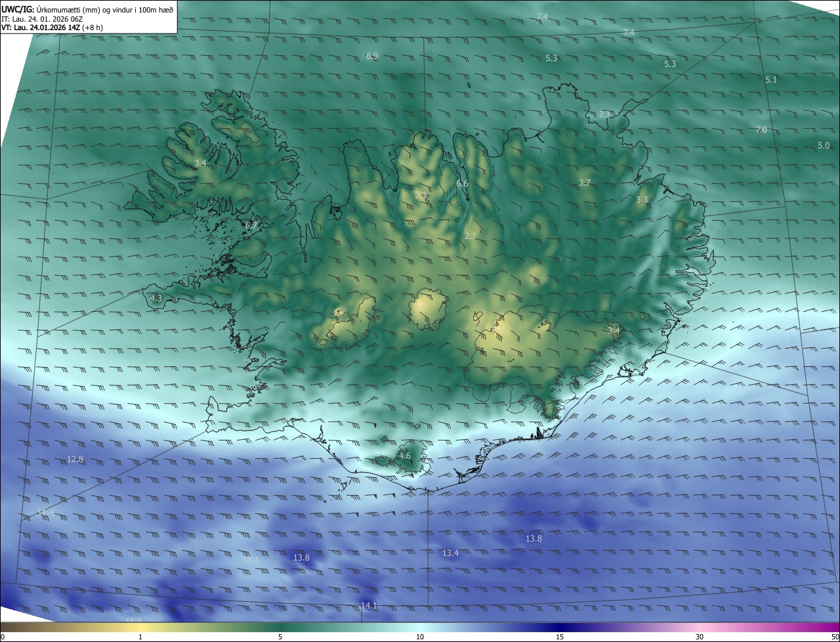The image size is (840, 642).
Task: Click the 'VT: Lau. 24.01.2026 14Z (+8 h)' line
Action: (52, 28)
